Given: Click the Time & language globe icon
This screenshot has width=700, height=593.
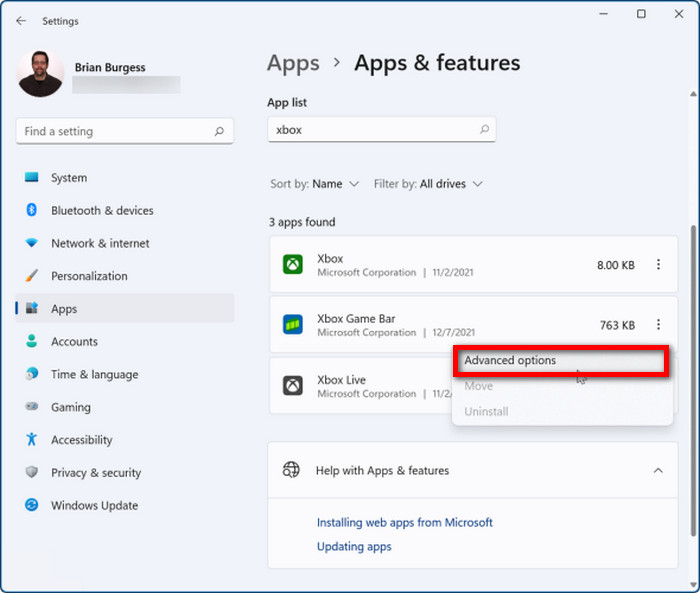Looking at the screenshot, I should pos(32,373).
